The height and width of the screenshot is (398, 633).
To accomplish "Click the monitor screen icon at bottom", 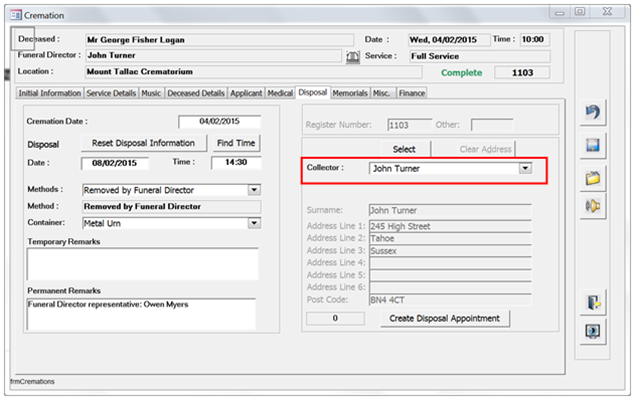I will [x=593, y=331].
